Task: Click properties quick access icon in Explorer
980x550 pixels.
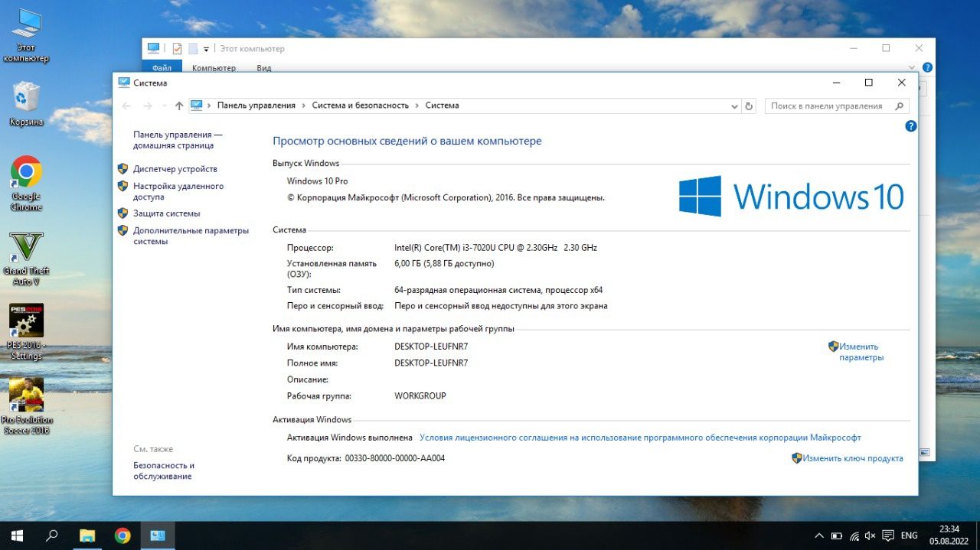Action: (177, 48)
